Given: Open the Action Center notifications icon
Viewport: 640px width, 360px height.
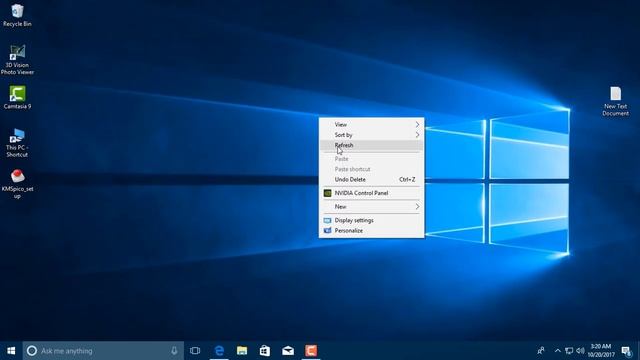Looking at the screenshot, I should pos(626,351).
